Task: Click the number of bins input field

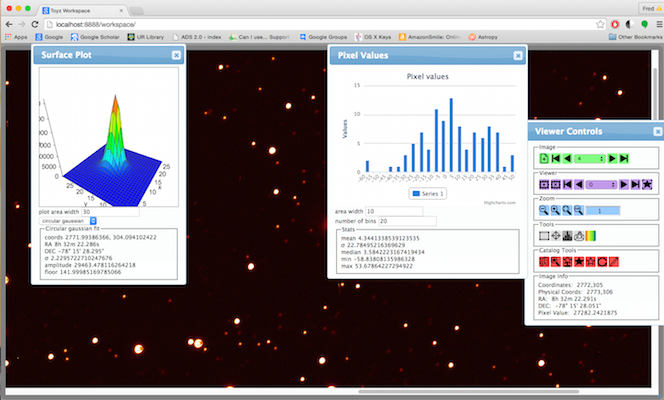Action: point(400,220)
